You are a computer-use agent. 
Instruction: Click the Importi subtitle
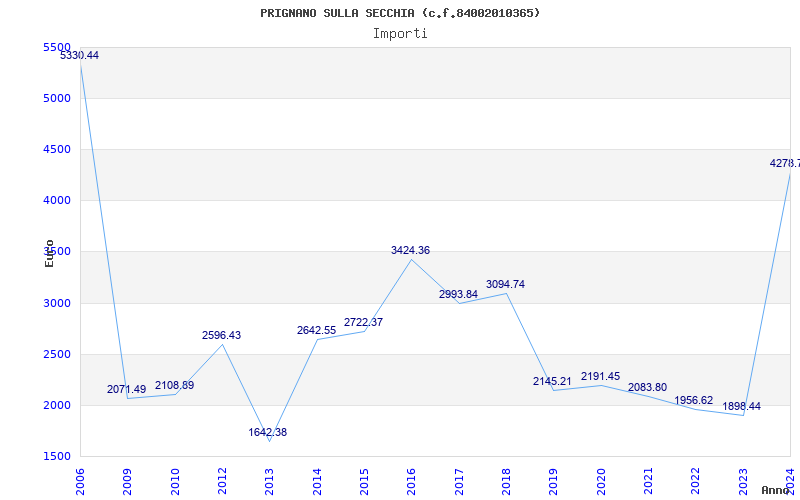(x=400, y=33)
